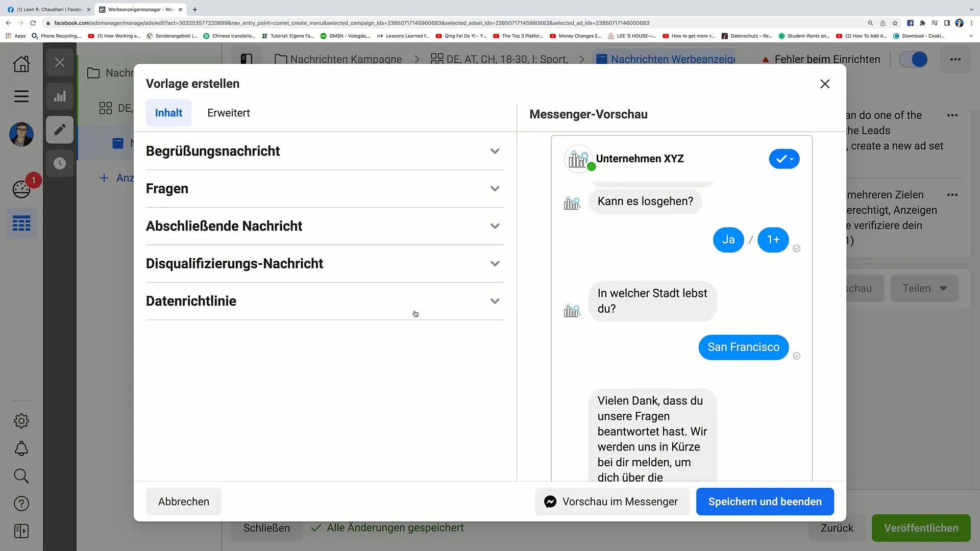
Task: Open the Apps bookmarks shortcut
Action: [x=16, y=36]
